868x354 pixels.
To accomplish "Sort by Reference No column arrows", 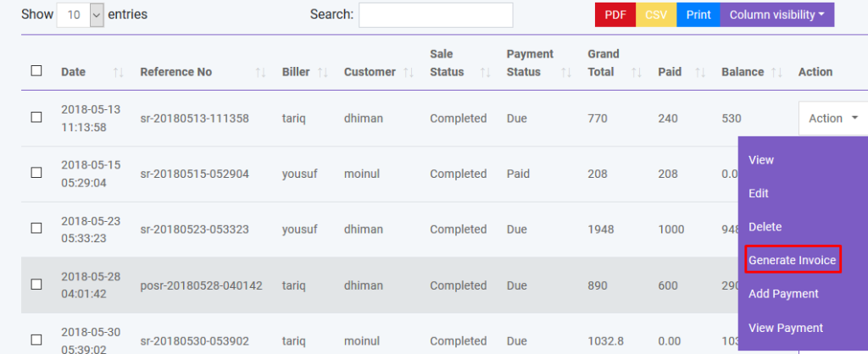I will [261, 73].
